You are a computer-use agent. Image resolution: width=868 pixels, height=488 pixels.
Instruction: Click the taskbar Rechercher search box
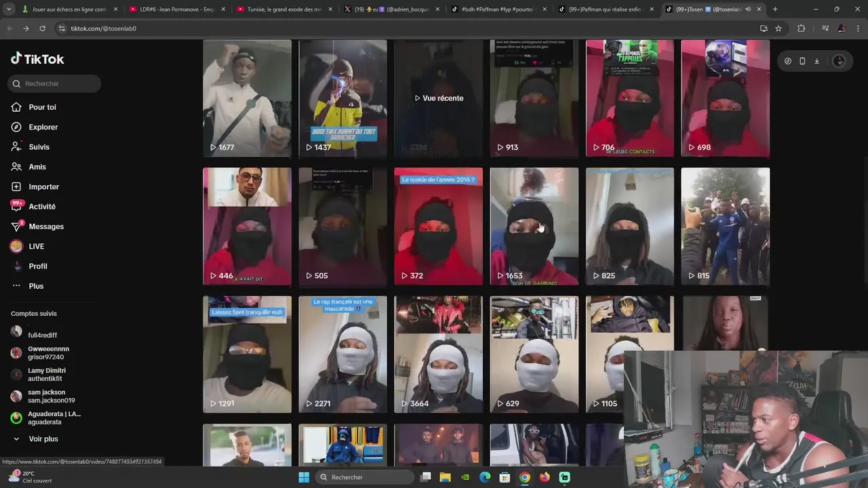[x=366, y=477]
